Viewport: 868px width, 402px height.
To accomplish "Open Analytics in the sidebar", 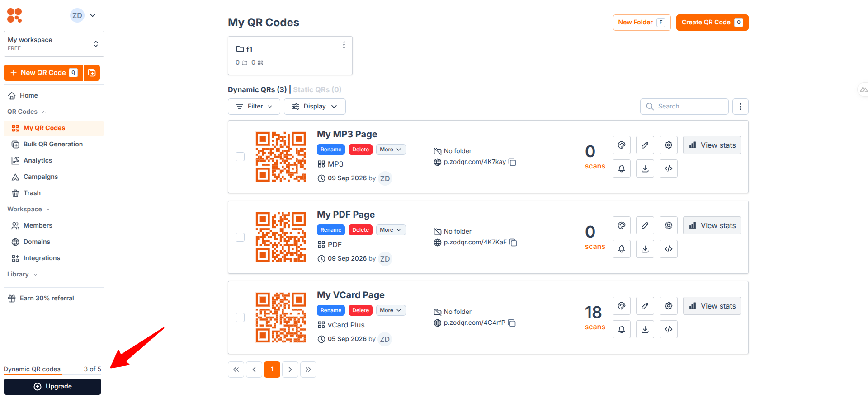I will [54, 160].
